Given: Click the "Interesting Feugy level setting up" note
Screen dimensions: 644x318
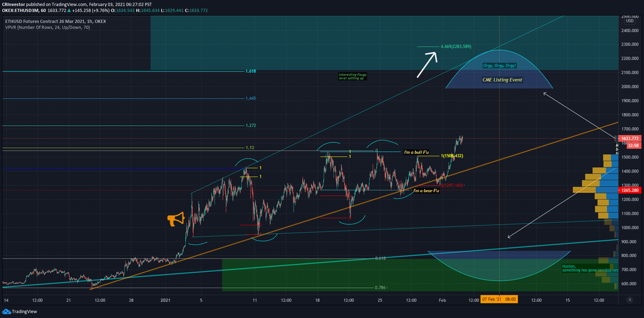Looking at the screenshot, I should click(352, 76).
